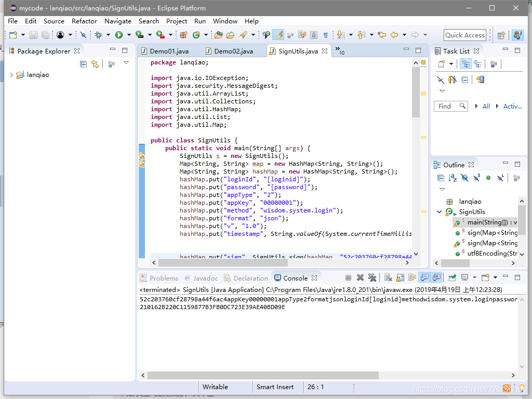Collapse the SignUtils node in Outline
Image resolution: width=532 pixels, height=399 pixels.
(439, 212)
